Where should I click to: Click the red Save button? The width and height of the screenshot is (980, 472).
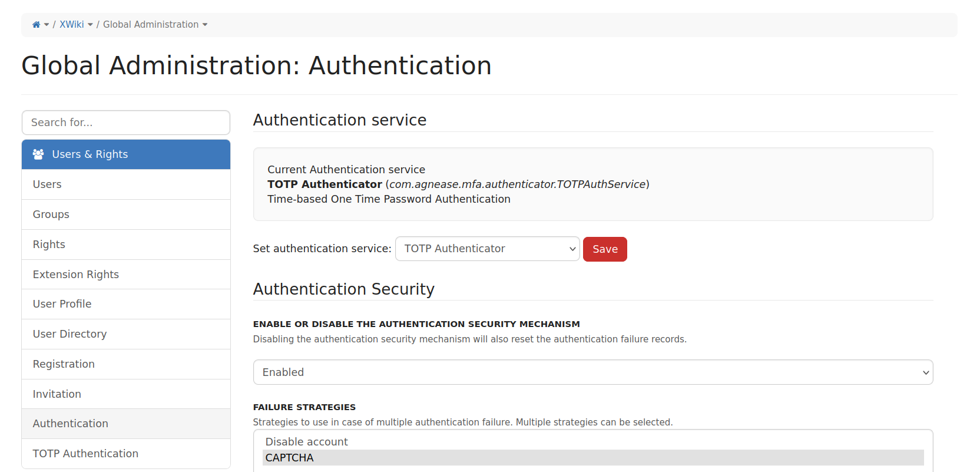click(x=605, y=249)
